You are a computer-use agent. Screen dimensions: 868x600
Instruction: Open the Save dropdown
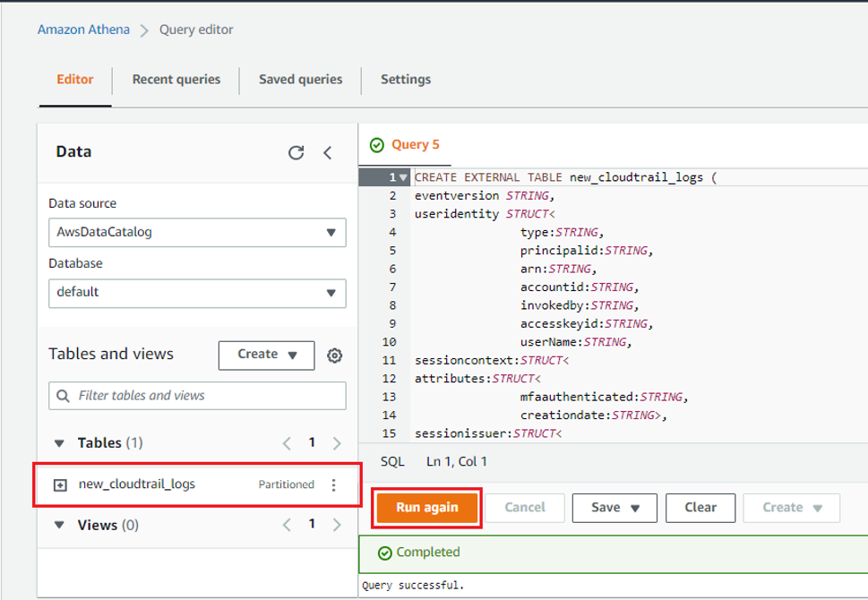(614, 508)
